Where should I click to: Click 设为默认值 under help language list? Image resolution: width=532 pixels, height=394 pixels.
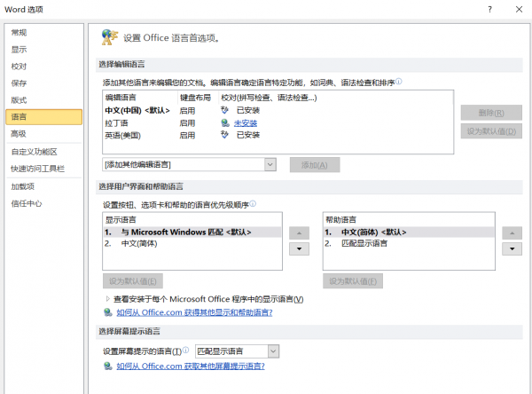pos(353,281)
